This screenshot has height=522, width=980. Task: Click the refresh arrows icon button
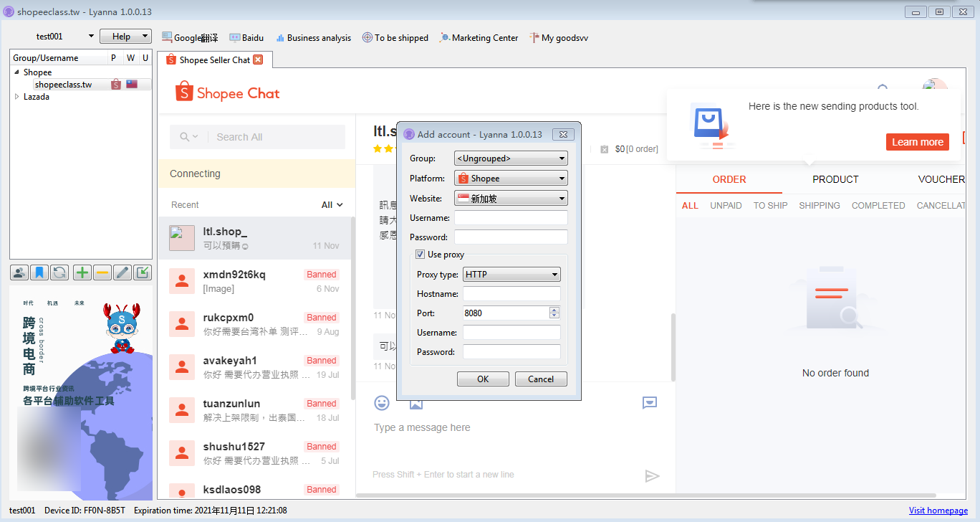pyautogui.click(x=59, y=272)
